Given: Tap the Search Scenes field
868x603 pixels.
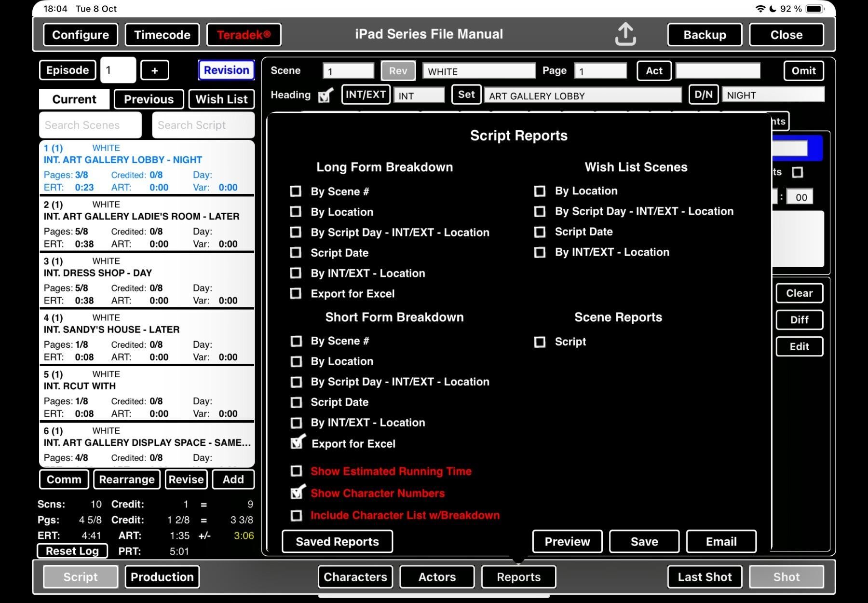Looking at the screenshot, I should [91, 125].
